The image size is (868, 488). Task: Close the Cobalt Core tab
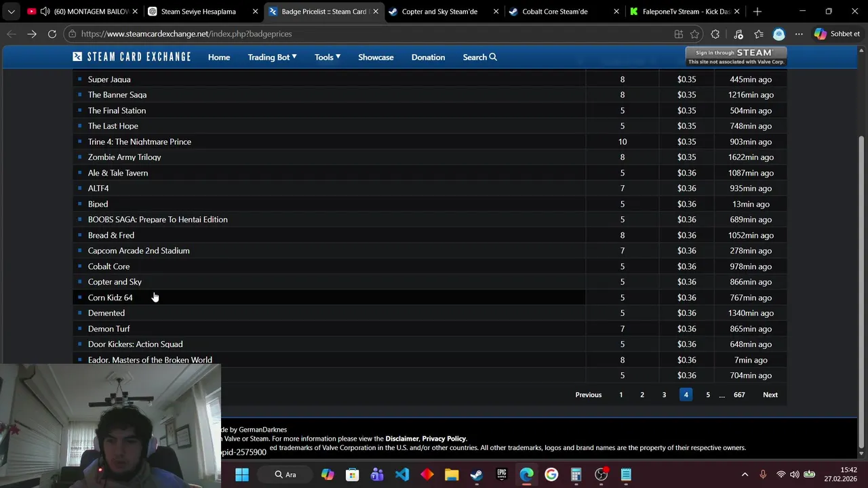[x=616, y=12]
